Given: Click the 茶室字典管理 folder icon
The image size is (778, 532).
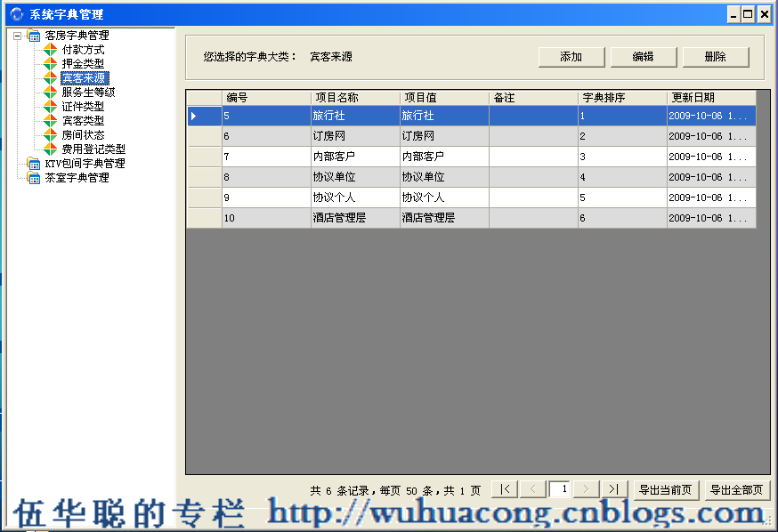Looking at the screenshot, I should [33, 178].
